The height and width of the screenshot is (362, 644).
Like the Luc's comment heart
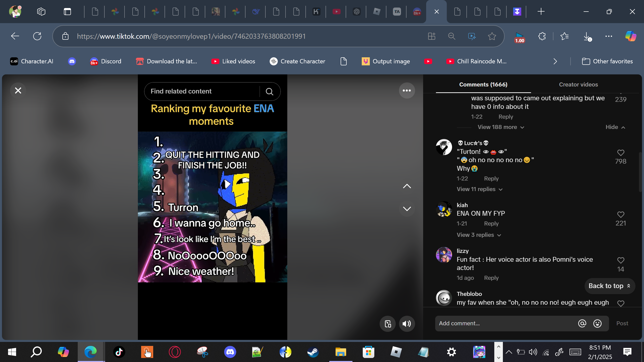pyautogui.click(x=621, y=153)
